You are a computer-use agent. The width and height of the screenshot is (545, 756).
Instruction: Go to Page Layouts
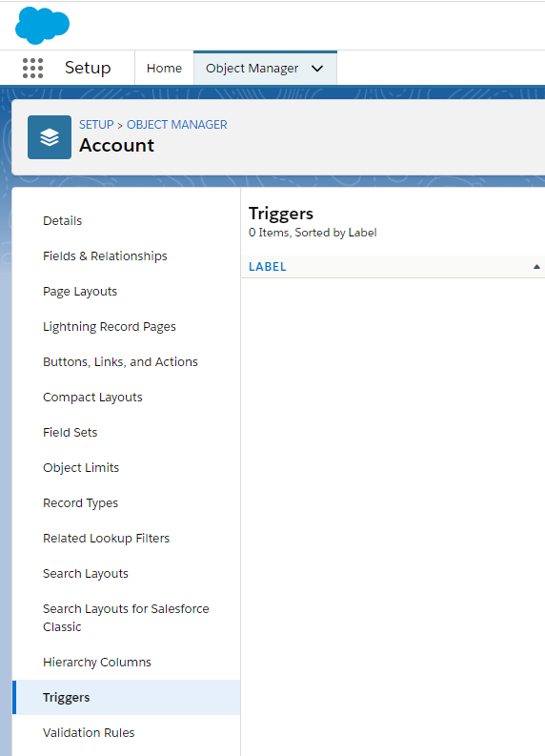click(80, 291)
